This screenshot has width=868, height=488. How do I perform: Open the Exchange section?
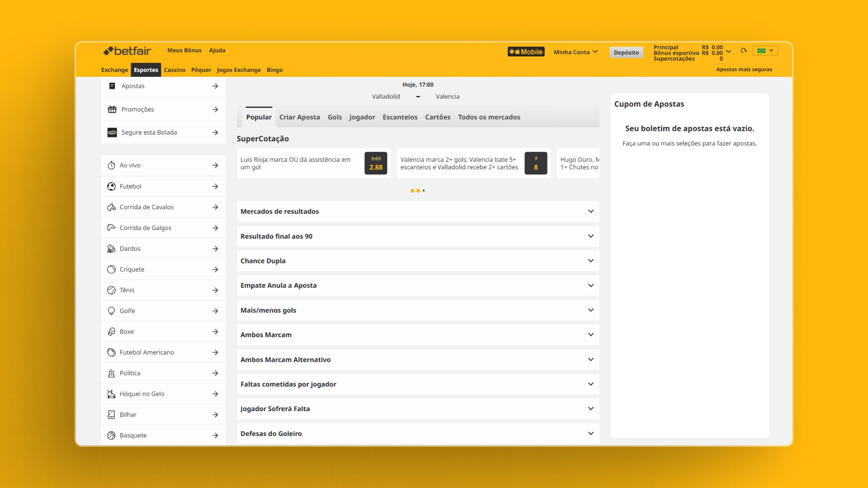point(115,70)
